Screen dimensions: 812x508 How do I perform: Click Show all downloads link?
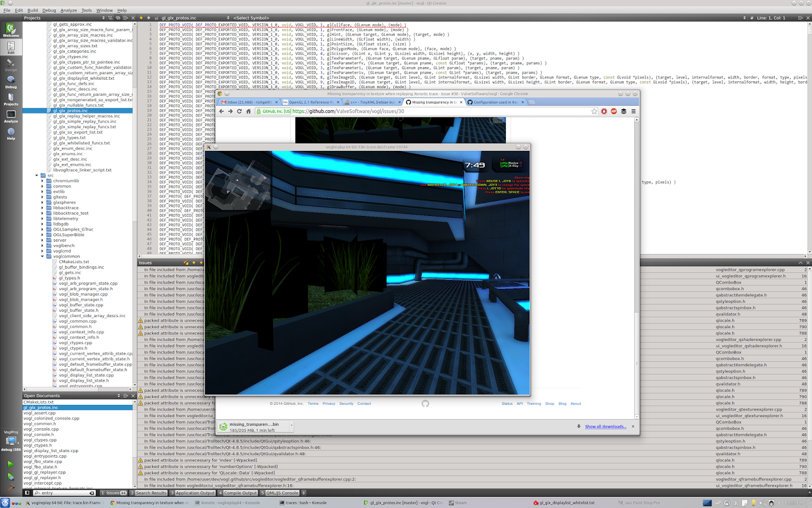click(x=605, y=427)
